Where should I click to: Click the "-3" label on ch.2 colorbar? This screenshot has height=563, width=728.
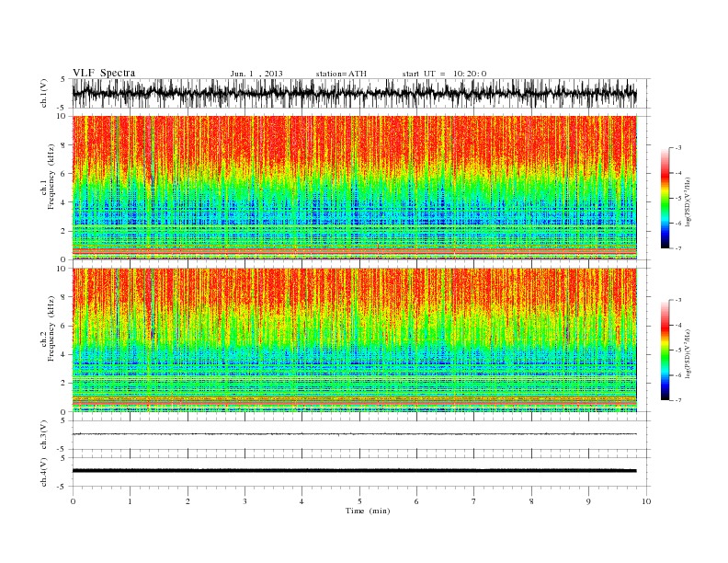click(678, 300)
